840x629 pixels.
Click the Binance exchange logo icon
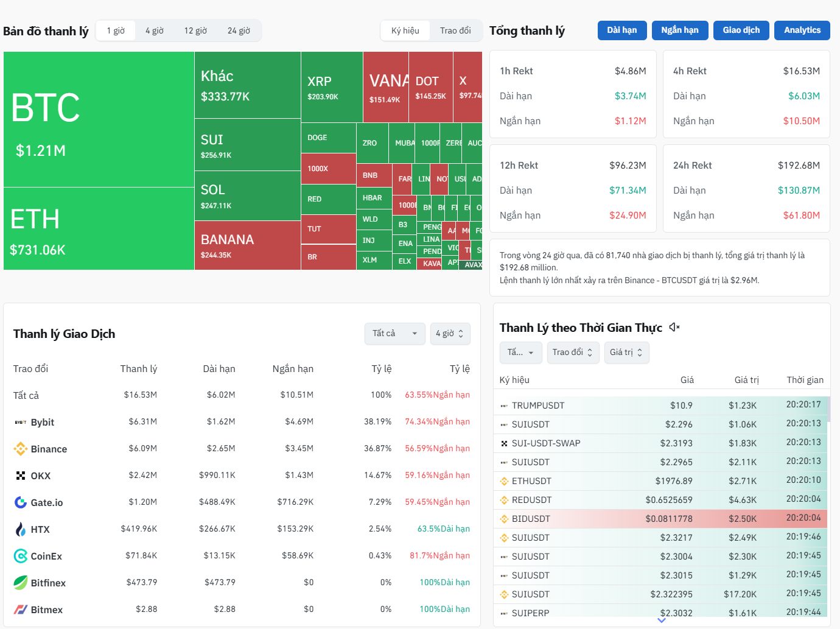[20, 449]
